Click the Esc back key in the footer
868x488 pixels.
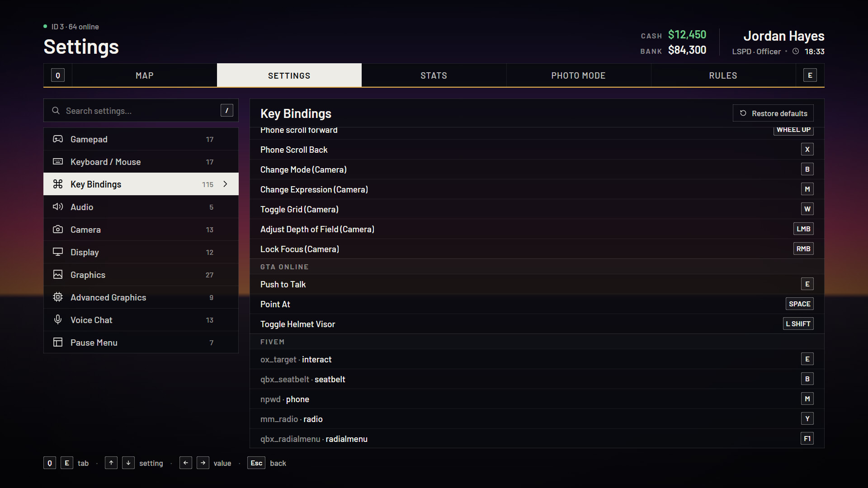click(x=256, y=463)
